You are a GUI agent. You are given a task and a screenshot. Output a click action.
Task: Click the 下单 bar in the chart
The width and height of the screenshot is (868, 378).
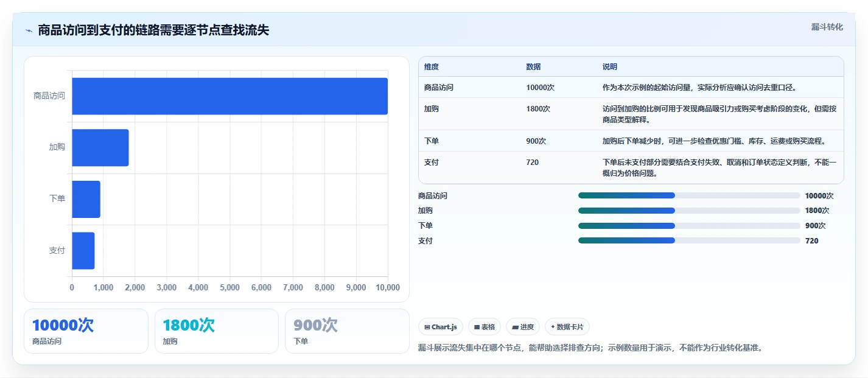tap(86, 199)
